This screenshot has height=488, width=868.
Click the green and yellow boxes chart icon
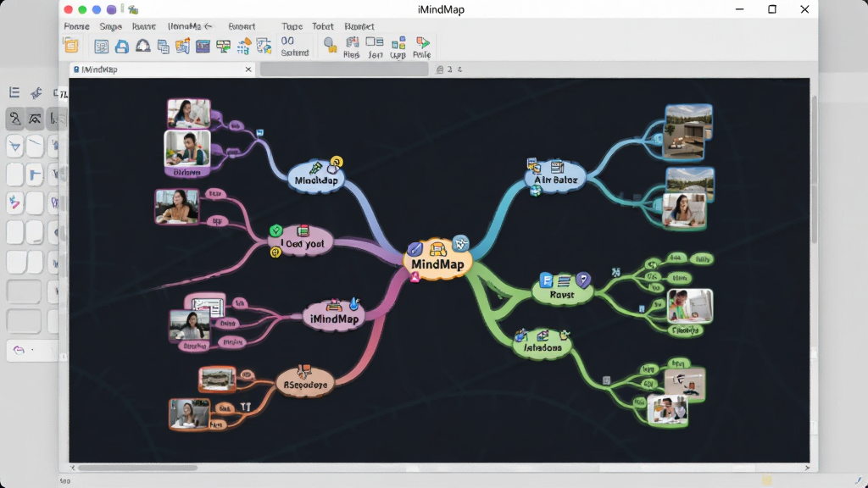[223, 47]
